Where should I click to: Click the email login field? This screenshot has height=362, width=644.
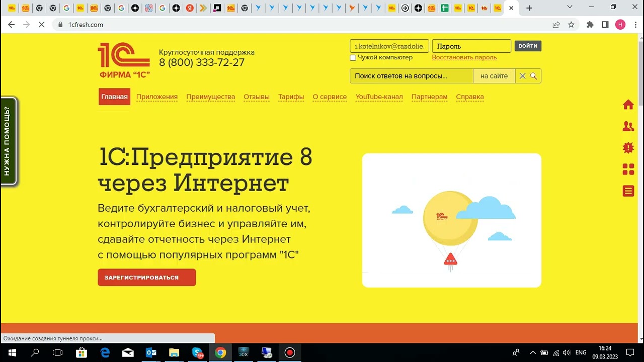click(389, 46)
